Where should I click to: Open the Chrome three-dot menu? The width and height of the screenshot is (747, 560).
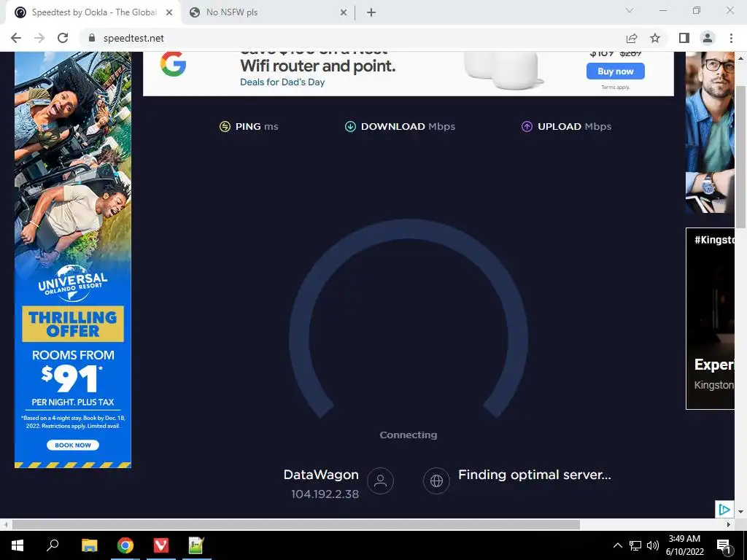731,38
